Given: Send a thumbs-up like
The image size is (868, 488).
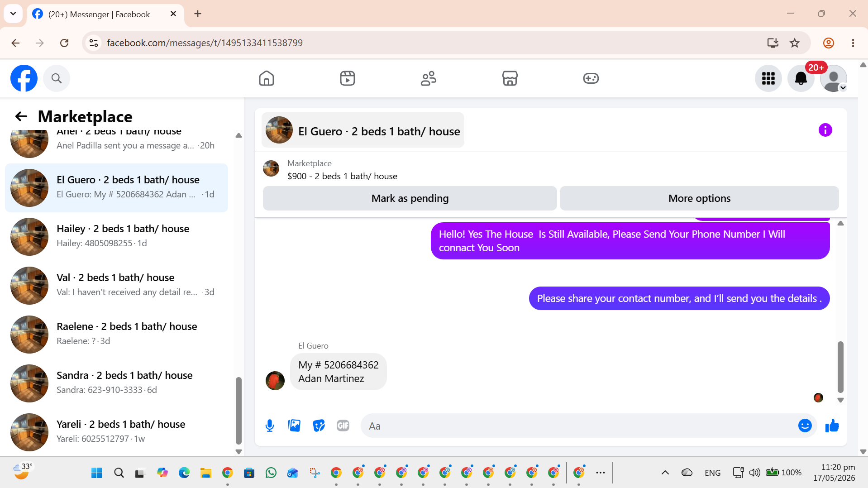Looking at the screenshot, I should [x=832, y=426].
